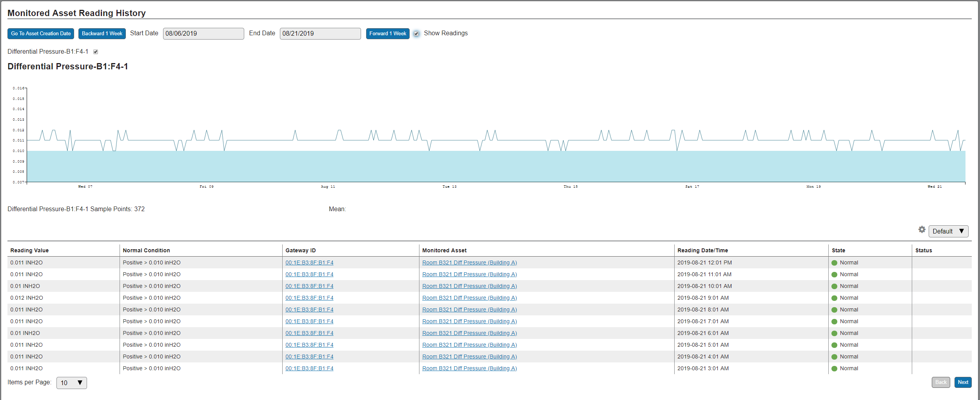Open the table settings gear icon

[922, 230]
